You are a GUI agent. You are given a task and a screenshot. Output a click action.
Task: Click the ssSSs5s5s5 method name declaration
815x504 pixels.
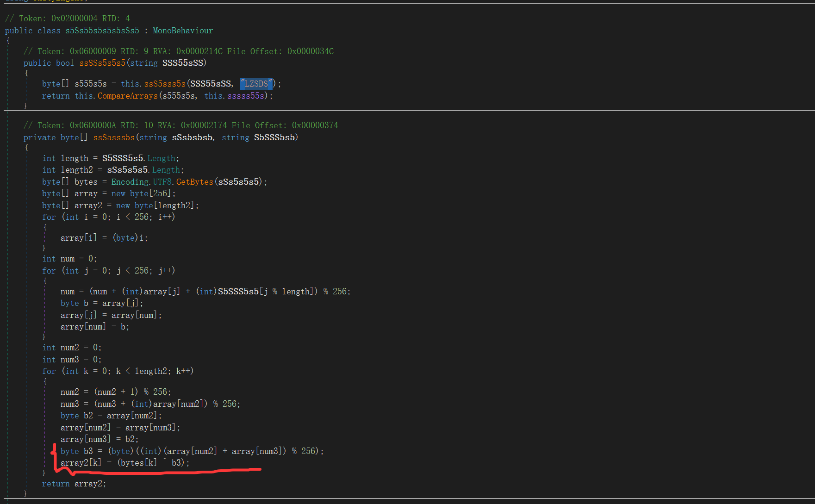tap(102, 63)
